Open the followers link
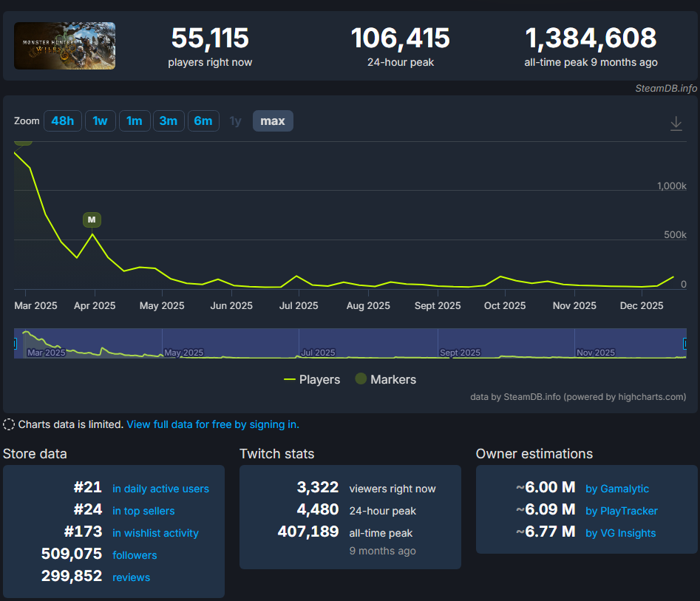 pos(135,555)
